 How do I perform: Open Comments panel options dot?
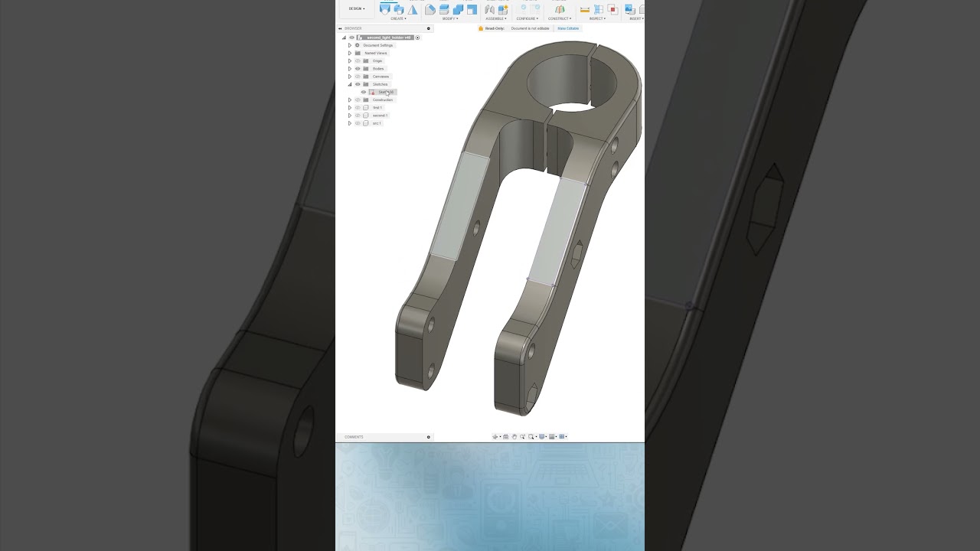click(x=429, y=437)
